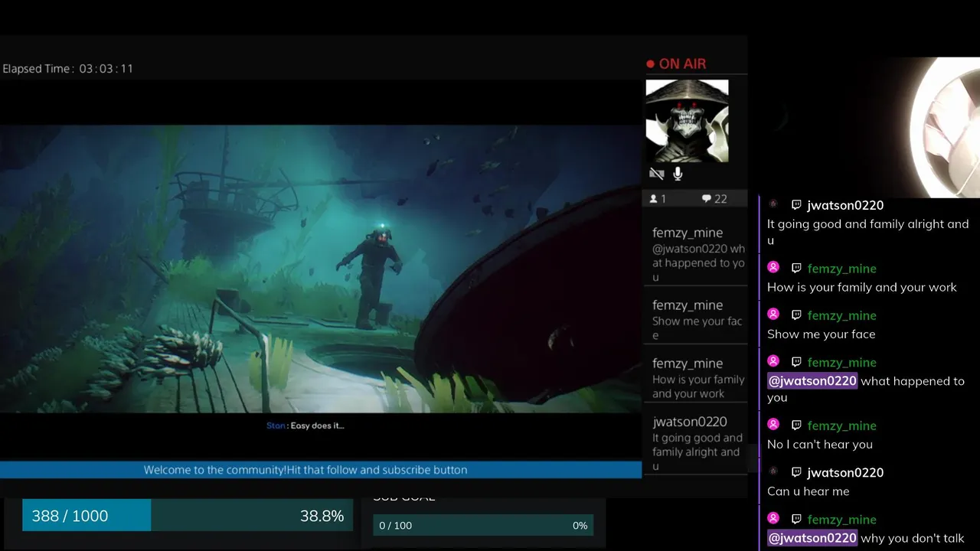Click the @jwatson0220 mention before 'why you don't talk'
Image resolution: width=980 pixels, height=551 pixels.
(812, 538)
